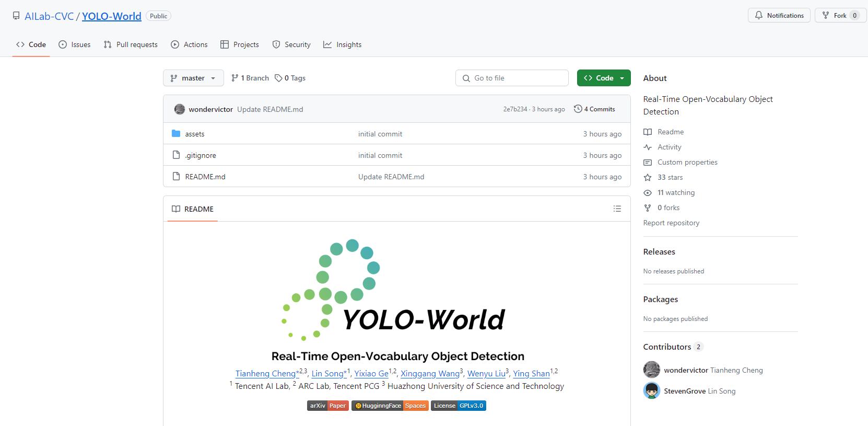Viewport: 868px width, 426px height.
Task: Open the Readme link in About
Action: (664, 132)
